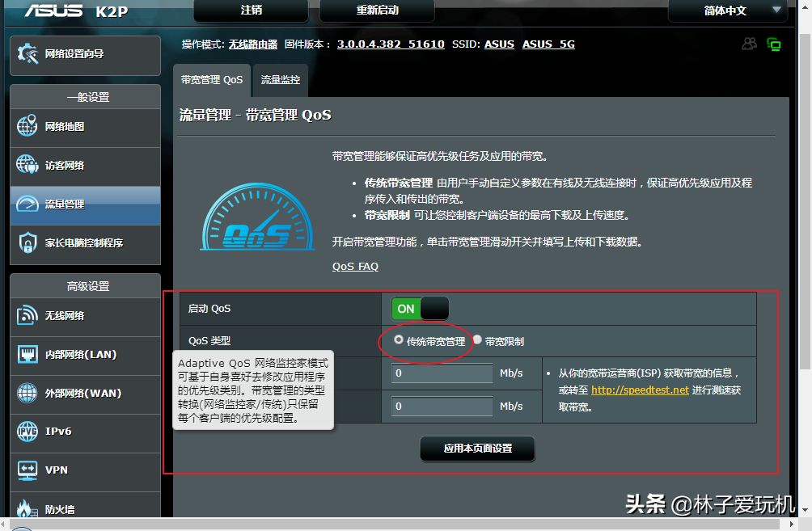Select the 传统带宽管理 radio button

[x=398, y=340]
